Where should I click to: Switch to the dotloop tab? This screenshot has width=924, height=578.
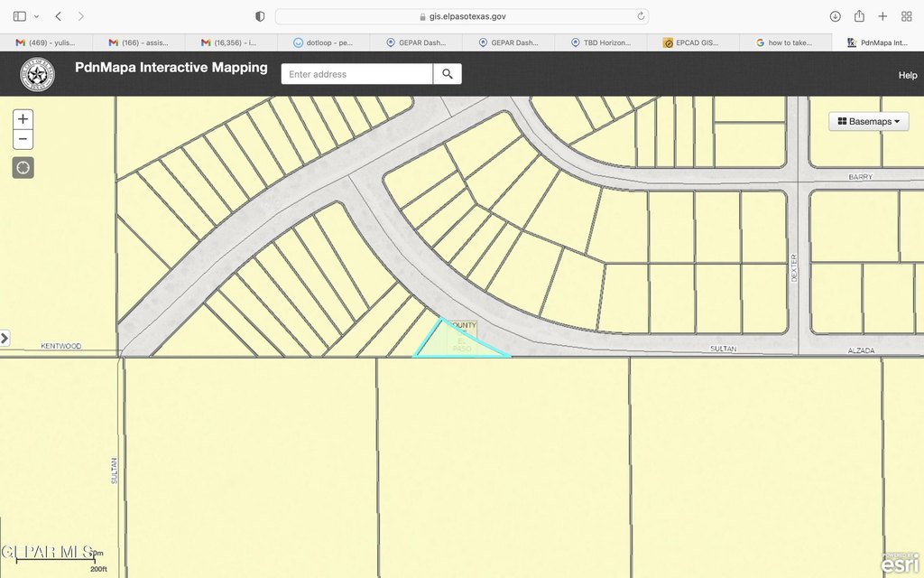tap(323, 42)
